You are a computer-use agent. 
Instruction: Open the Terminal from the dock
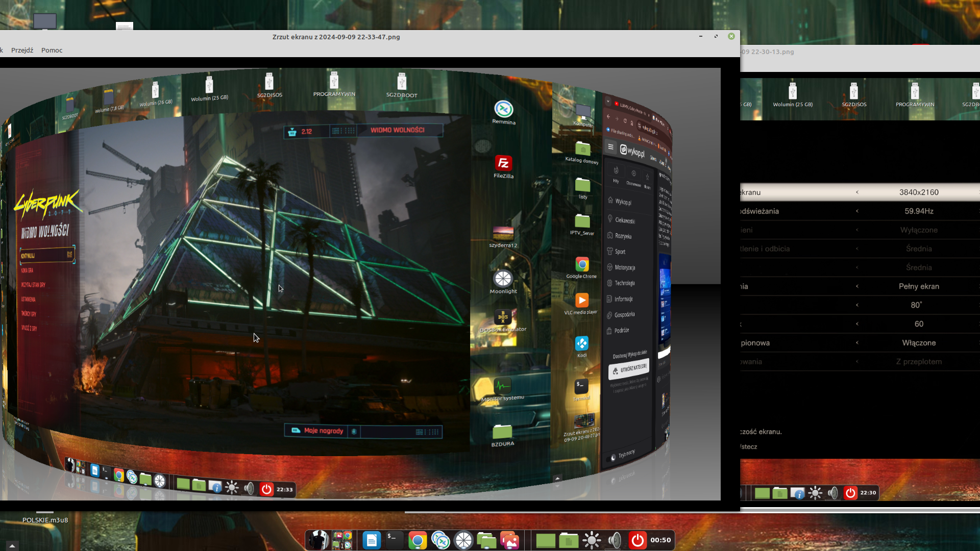tap(394, 540)
